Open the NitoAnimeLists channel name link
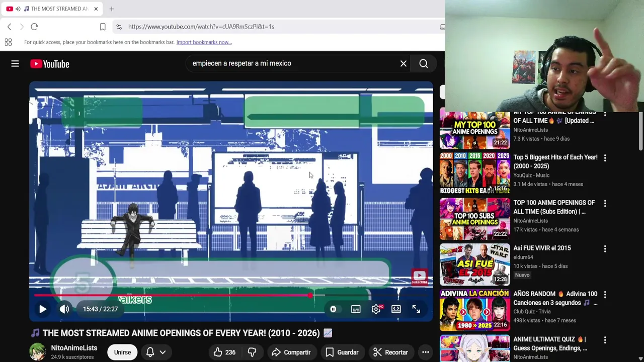This screenshot has width=644, height=362. pyautogui.click(x=74, y=348)
